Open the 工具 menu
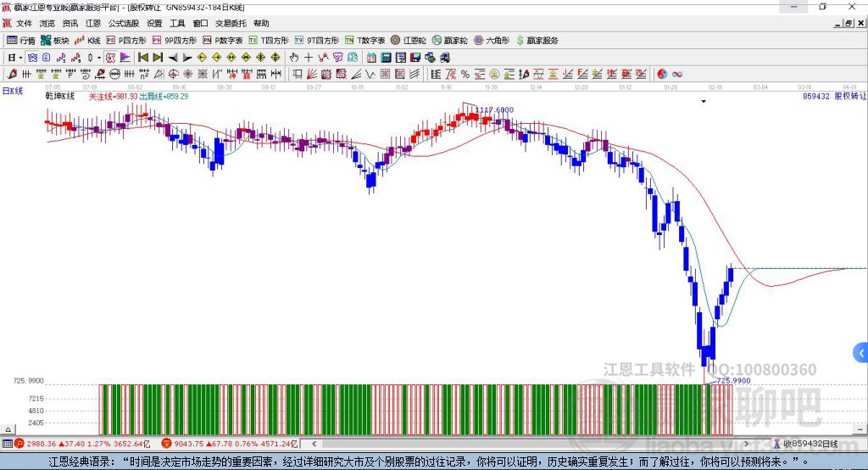Screen dimensions: 868x470 177,23
